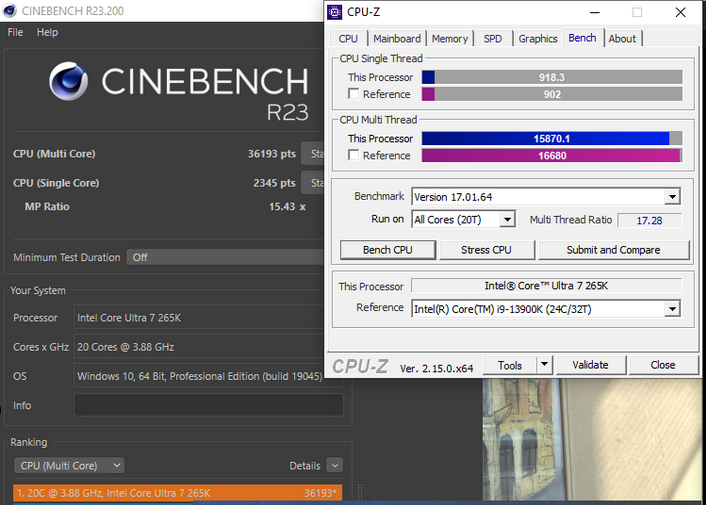Screen dimensions: 706x505
Task: Click the Info input field in Cinebench
Action: [208, 405]
